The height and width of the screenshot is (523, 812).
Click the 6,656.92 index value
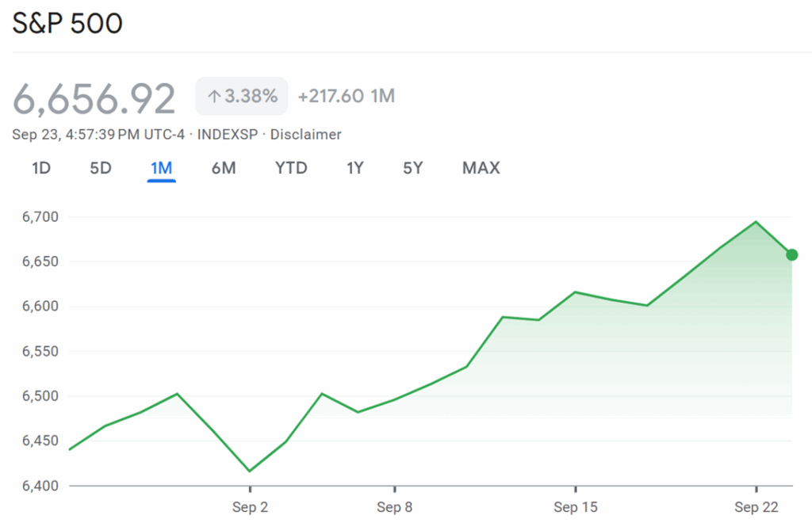pyautogui.click(x=94, y=99)
